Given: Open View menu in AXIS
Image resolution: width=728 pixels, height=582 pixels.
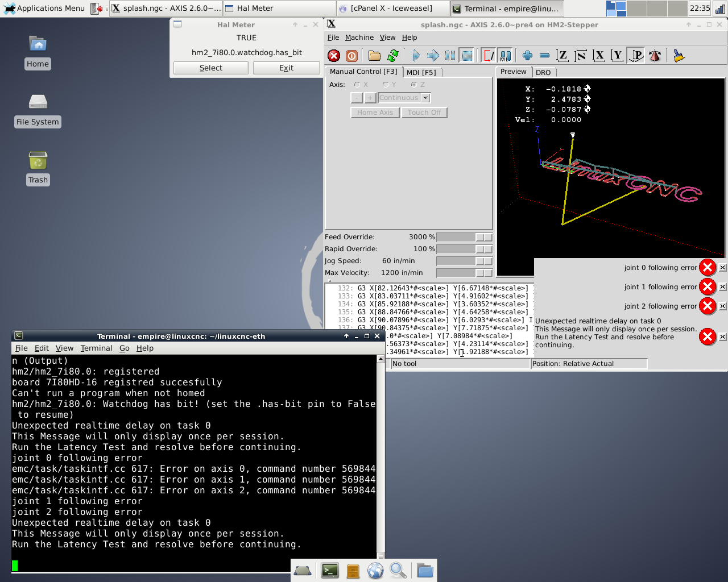Looking at the screenshot, I should [x=387, y=38].
